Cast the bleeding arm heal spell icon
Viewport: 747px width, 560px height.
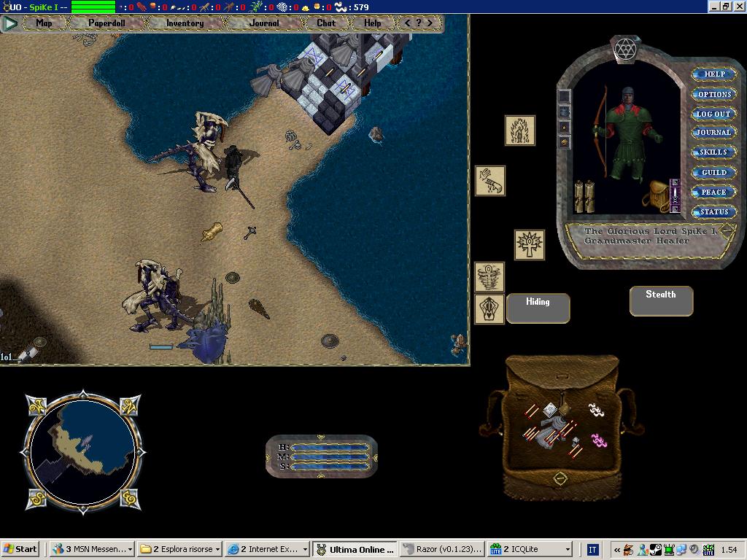tap(490, 181)
